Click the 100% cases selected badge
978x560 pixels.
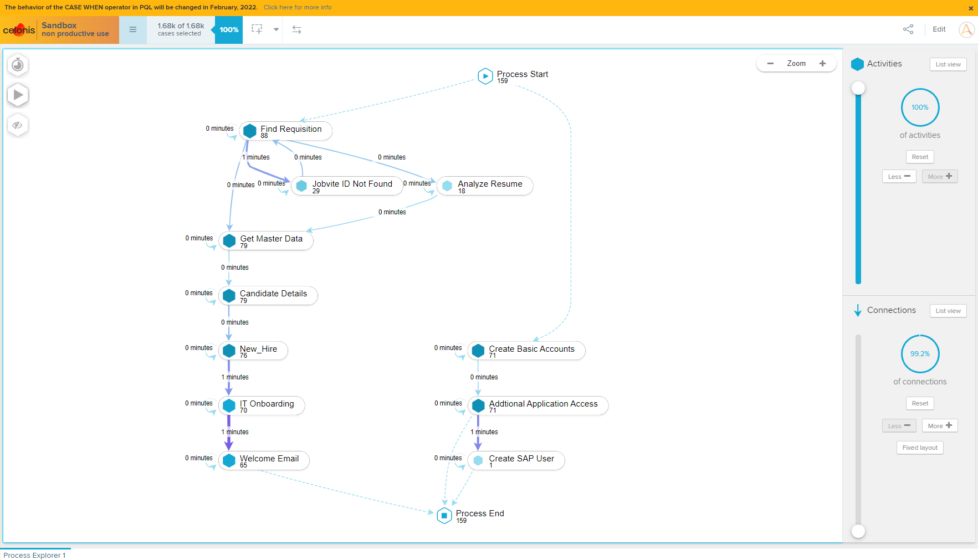point(229,30)
